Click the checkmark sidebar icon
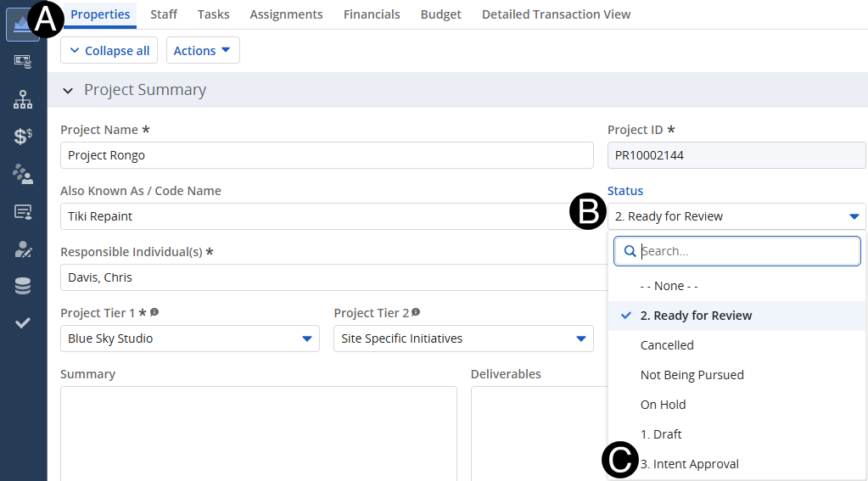This screenshot has width=868, height=481. pos(23,323)
